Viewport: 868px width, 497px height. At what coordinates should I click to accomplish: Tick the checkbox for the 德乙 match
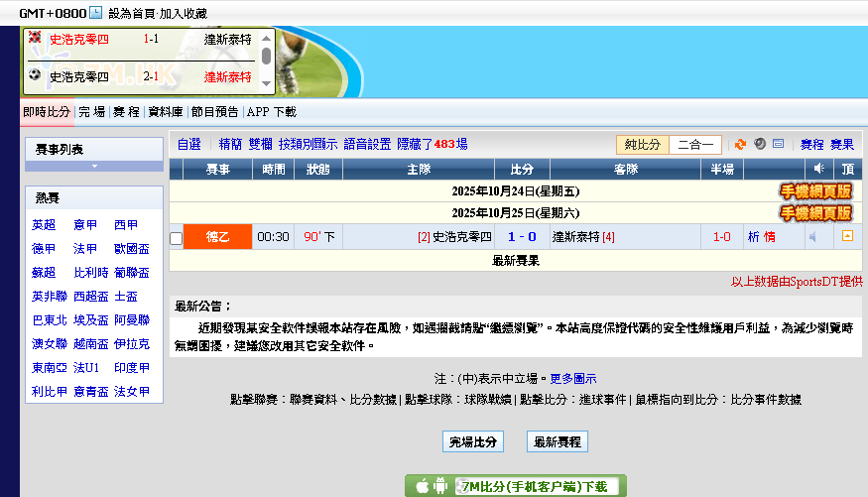pyautogui.click(x=177, y=238)
